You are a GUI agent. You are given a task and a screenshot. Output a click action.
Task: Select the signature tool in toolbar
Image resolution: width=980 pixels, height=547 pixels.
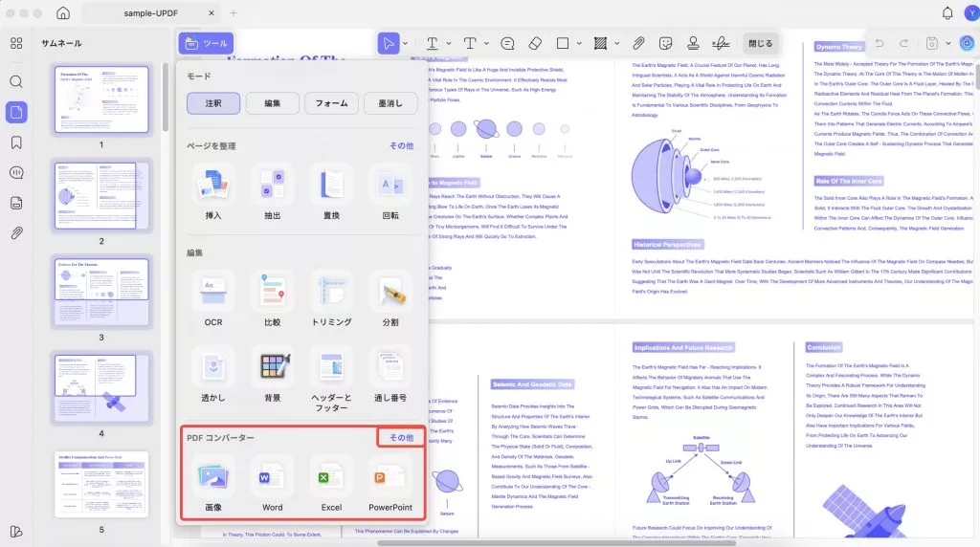(721, 43)
